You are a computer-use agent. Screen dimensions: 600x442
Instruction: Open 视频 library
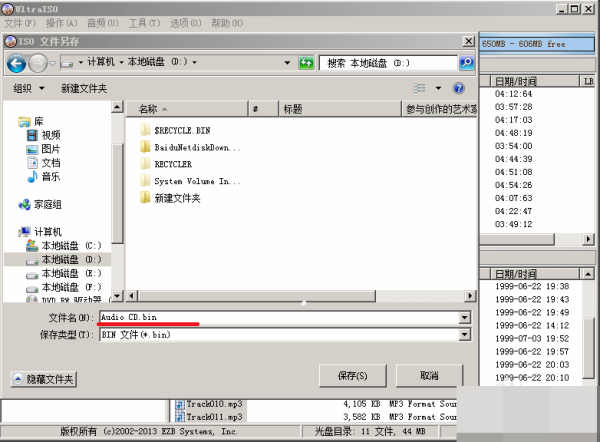[x=44, y=135]
